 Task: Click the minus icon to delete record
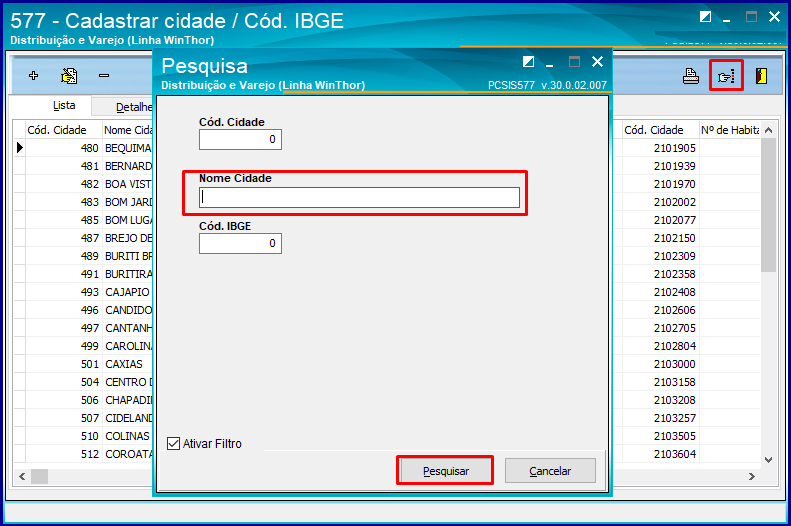pos(104,76)
